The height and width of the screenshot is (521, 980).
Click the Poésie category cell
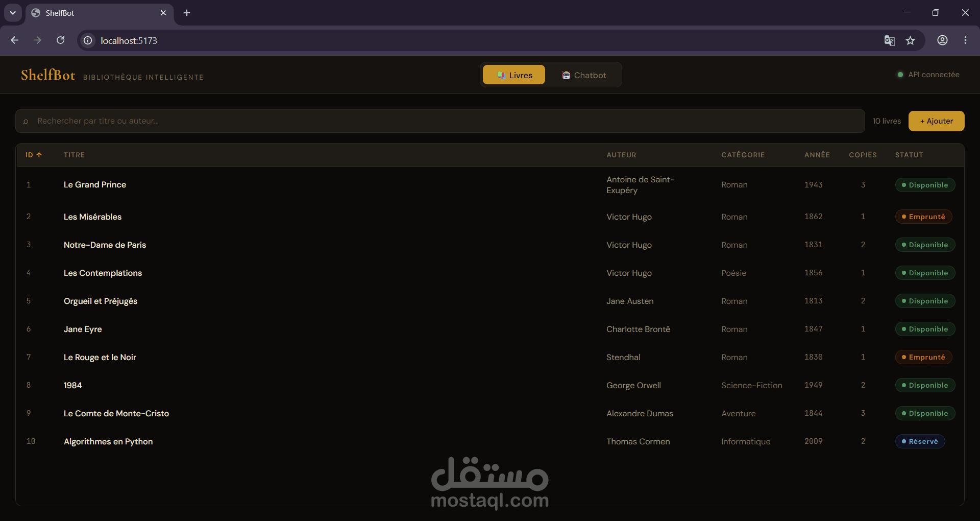(733, 273)
